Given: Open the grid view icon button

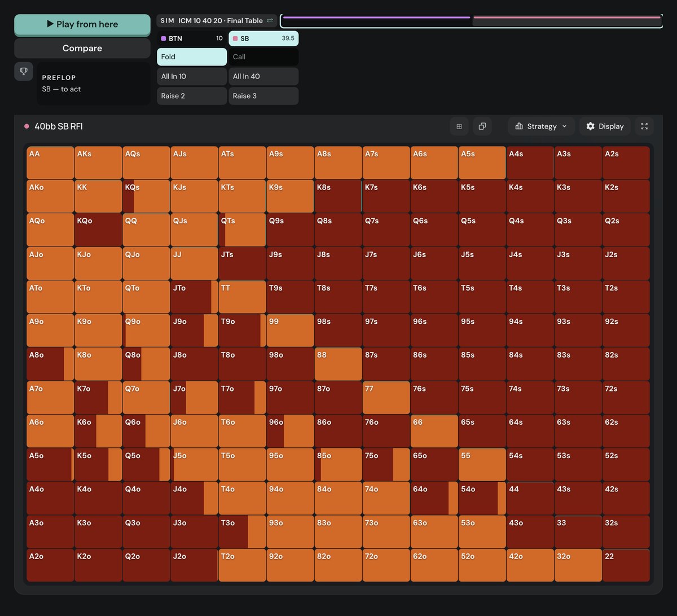Looking at the screenshot, I should tap(459, 126).
